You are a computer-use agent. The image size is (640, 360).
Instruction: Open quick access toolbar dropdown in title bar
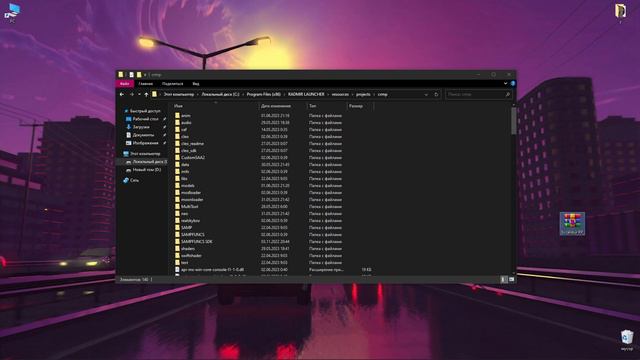coord(145,75)
